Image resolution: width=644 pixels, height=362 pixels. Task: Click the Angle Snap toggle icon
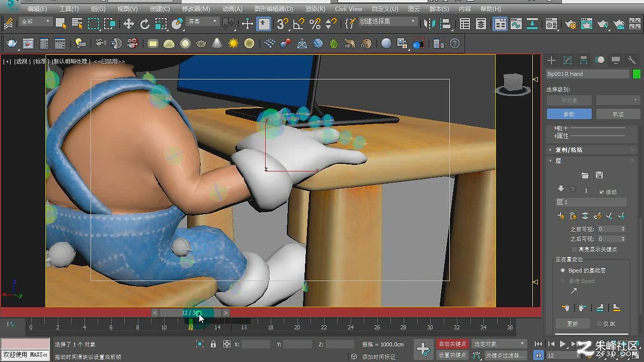(x=299, y=24)
